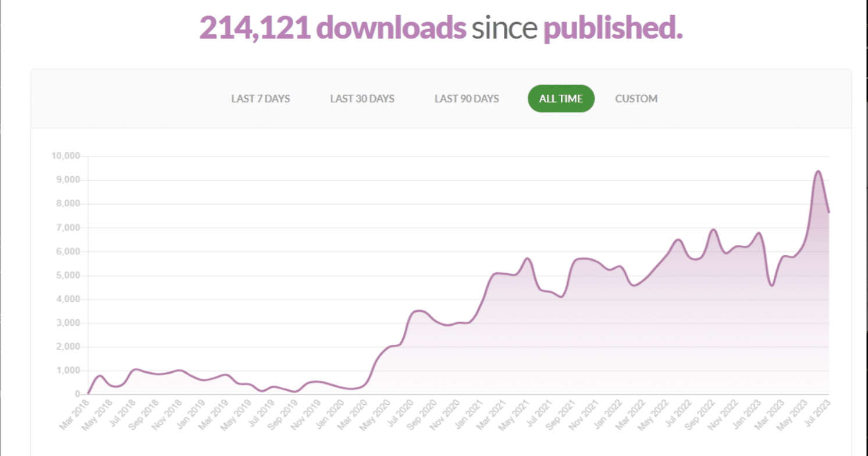868x456 pixels.
Task: Click the 9,000 y-axis label
Action: click(67, 180)
